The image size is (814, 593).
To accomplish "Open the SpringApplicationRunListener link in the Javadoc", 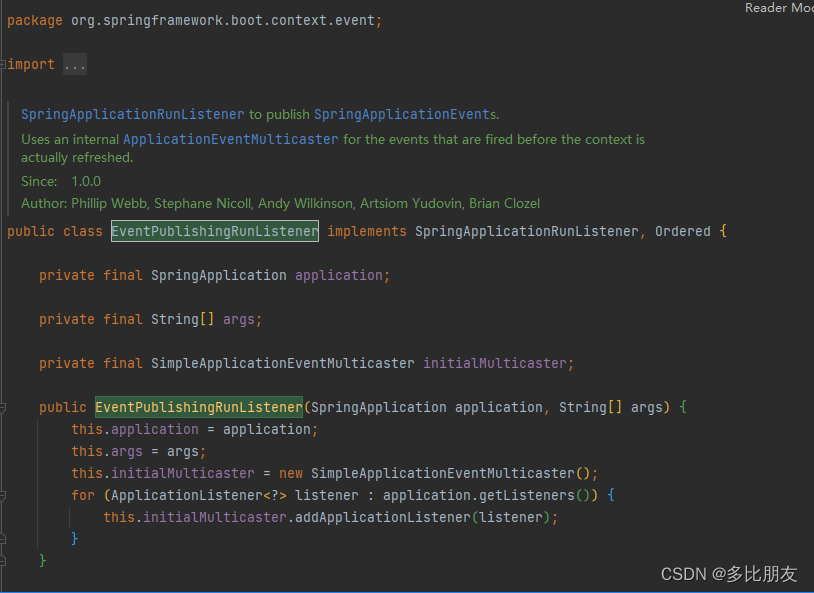I will tap(131, 114).
